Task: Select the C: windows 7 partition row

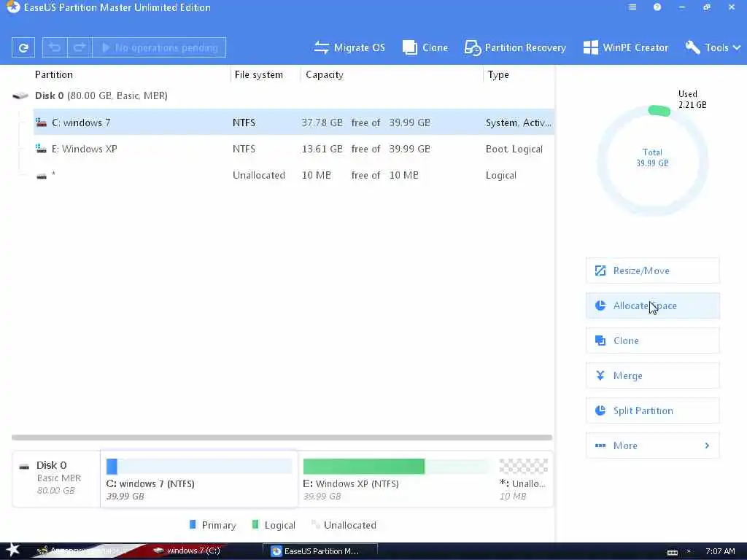Action: [293, 122]
